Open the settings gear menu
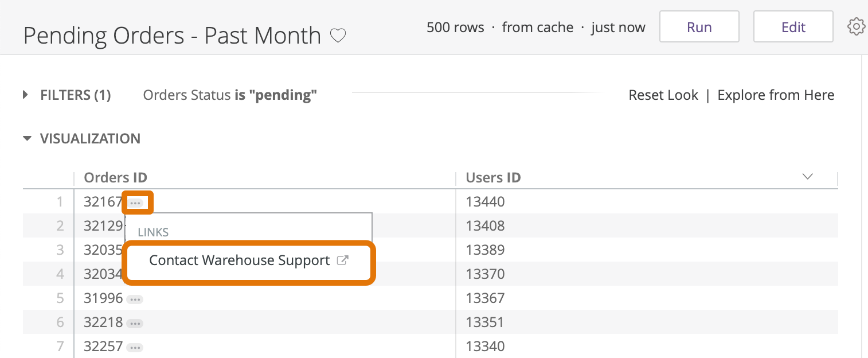Screen dimensions: 868x358 pos(856,26)
